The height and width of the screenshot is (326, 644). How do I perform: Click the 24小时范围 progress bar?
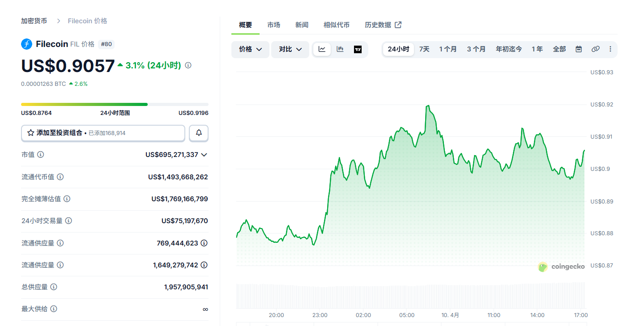click(115, 104)
